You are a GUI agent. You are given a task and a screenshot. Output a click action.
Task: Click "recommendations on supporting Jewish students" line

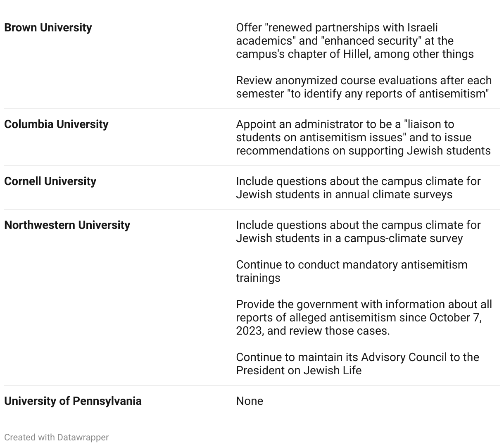363,151
